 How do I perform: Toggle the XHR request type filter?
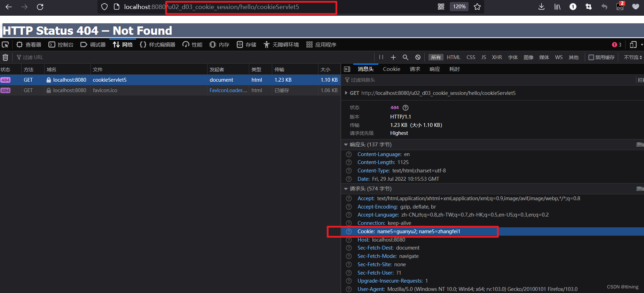(x=497, y=57)
